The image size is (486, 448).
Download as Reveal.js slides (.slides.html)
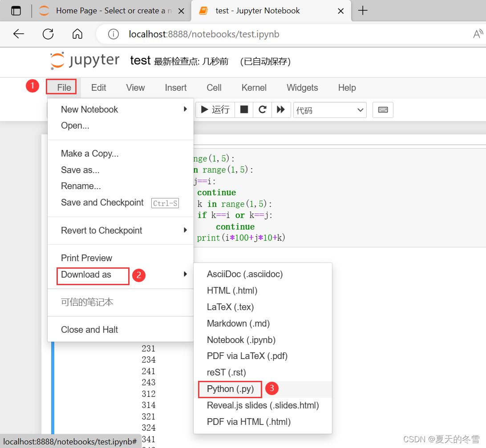[x=263, y=405]
